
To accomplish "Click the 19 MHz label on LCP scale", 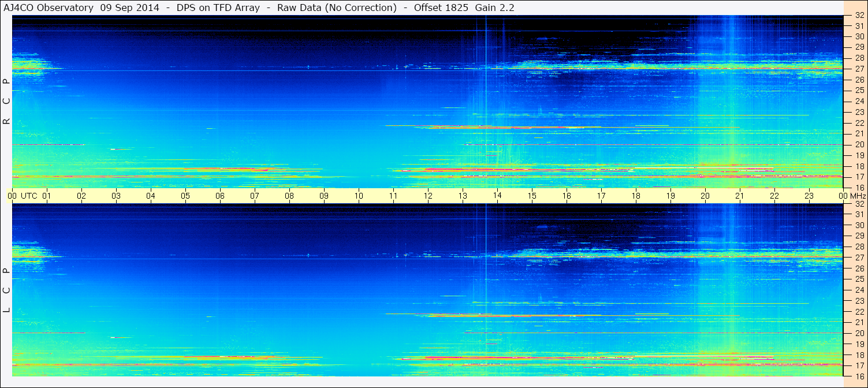I will coord(859,344).
